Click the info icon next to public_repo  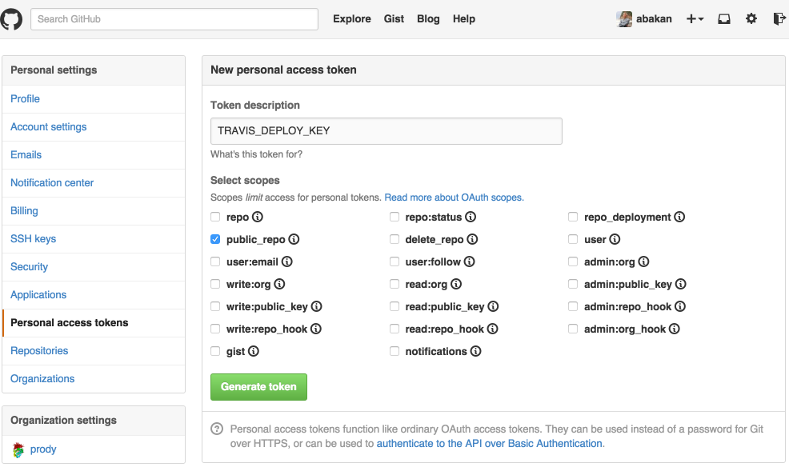[x=295, y=240]
